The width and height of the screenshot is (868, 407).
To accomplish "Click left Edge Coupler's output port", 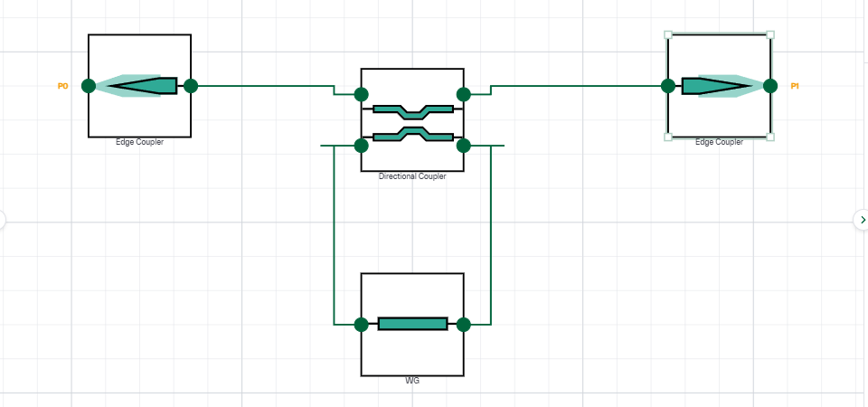I will tap(191, 86).
